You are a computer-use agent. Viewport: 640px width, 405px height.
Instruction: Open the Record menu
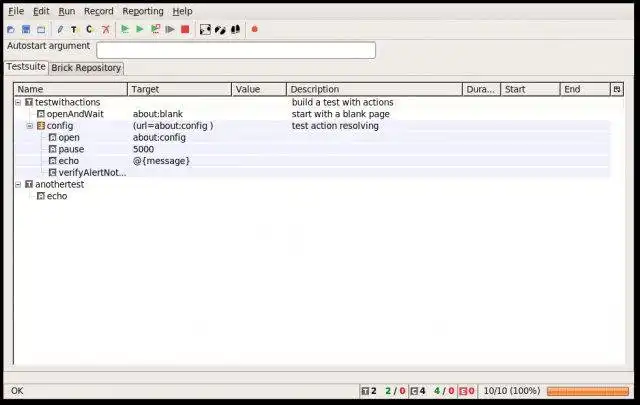pyautogui.click(x=99, y=11)
